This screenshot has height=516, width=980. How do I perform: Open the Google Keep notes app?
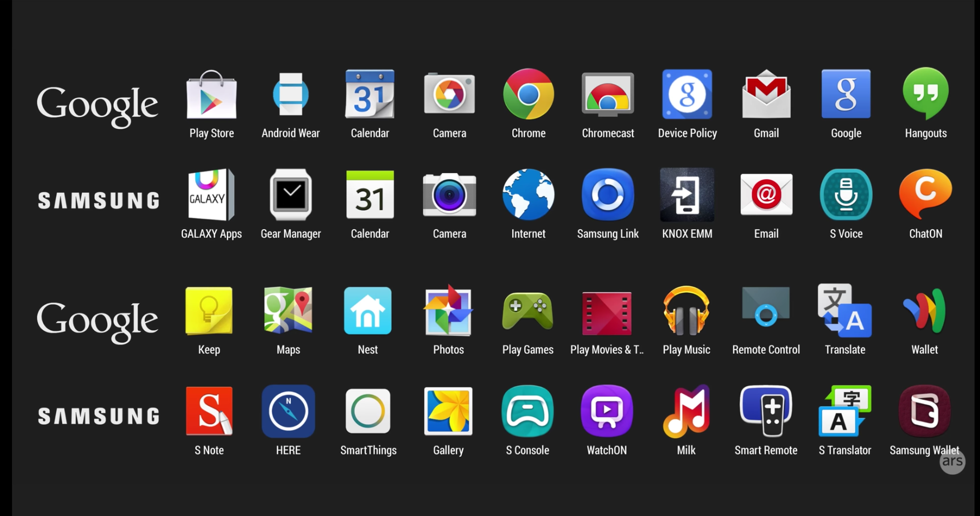click(x=209, y=310)
